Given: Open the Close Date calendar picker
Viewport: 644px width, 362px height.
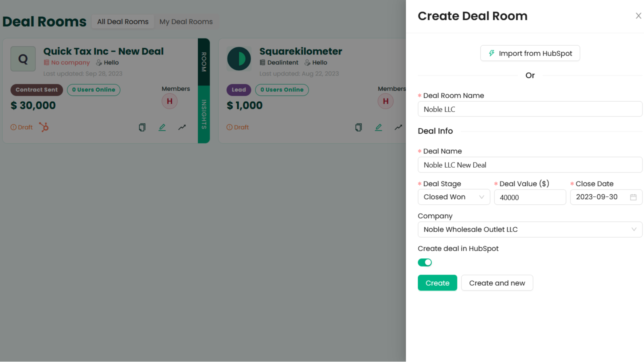Looking at the screenshot, I should pos(634,197).
